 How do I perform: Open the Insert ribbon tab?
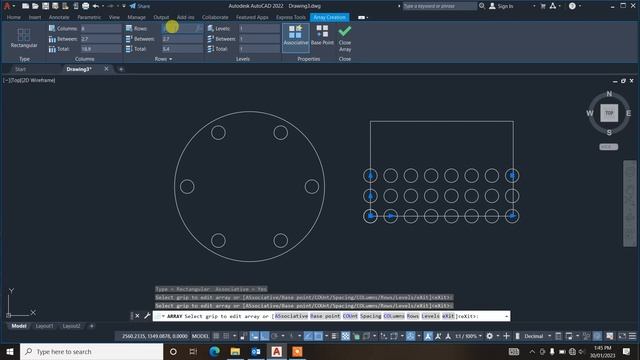point(35,17)
